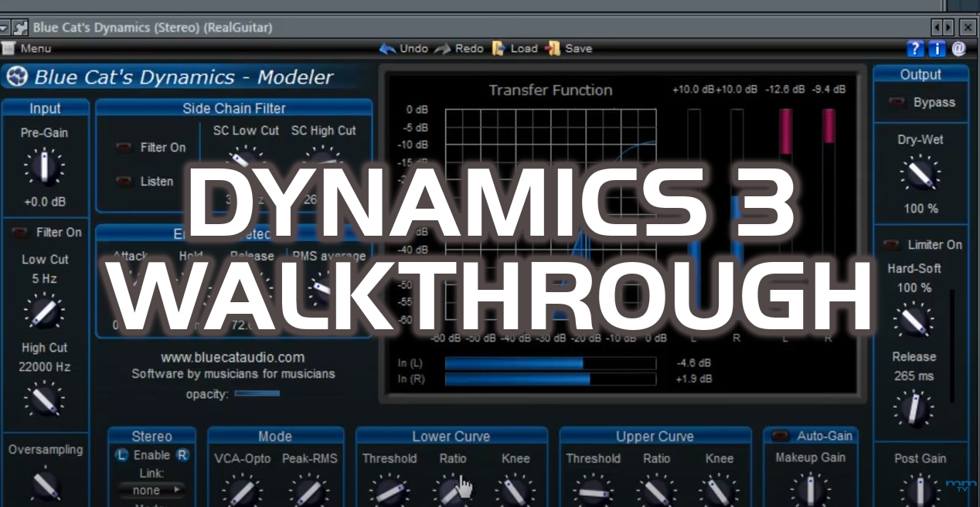
Task: Click the Pre-Gain knob
Action: coord(44,168)
